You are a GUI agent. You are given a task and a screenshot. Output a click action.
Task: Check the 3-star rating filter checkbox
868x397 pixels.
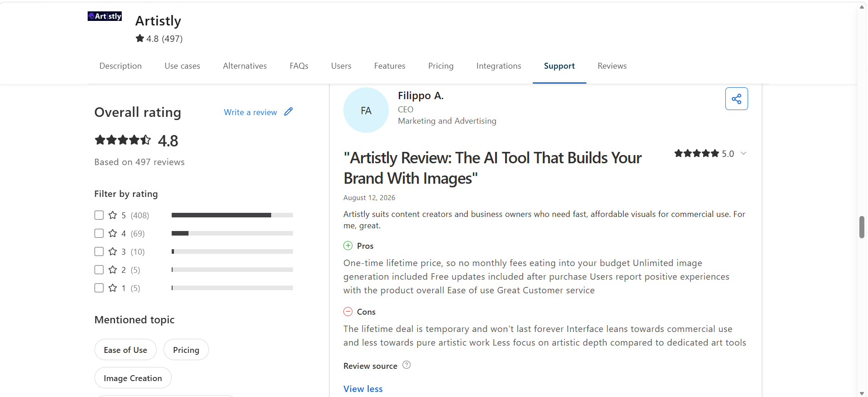pos(99,251)
